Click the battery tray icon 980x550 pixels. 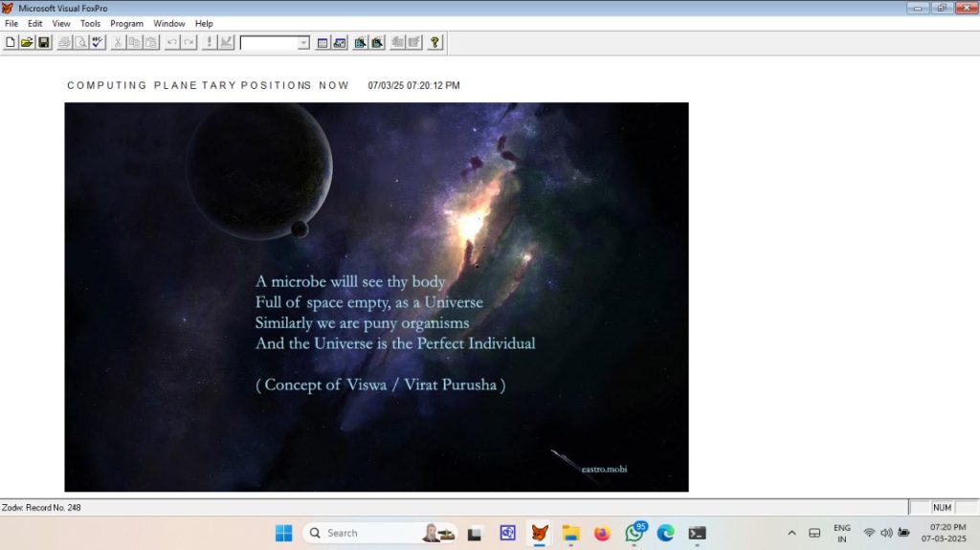click(903, 533)
